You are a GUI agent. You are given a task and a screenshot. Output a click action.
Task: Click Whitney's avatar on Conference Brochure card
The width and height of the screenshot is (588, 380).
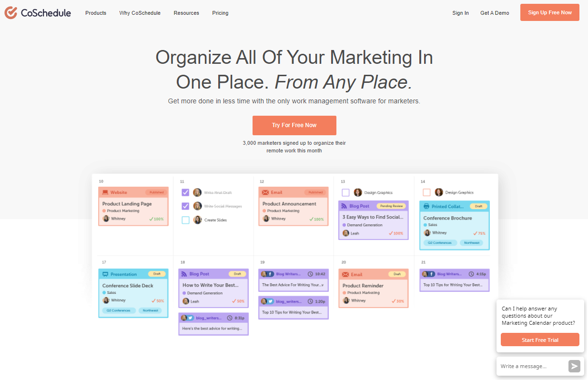click(427, 233)
